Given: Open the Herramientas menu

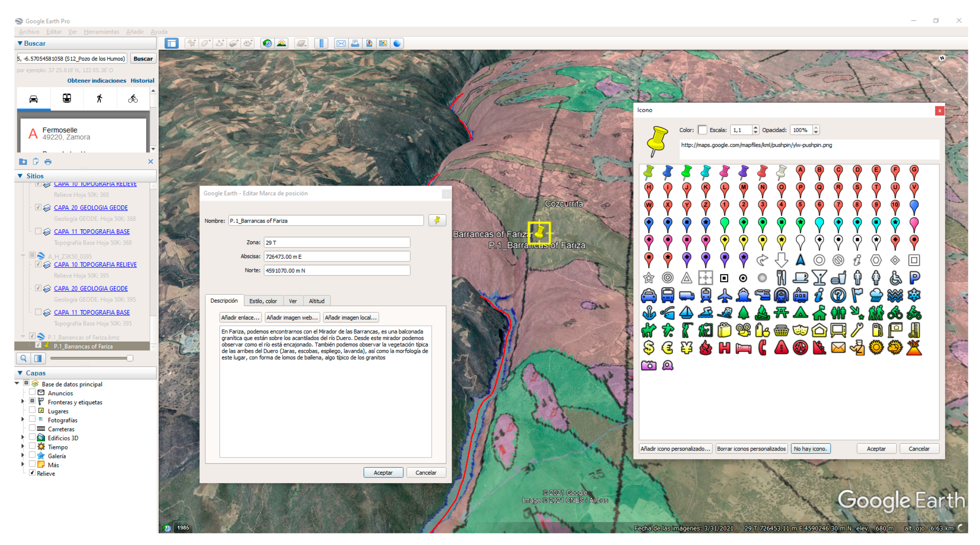Looking at the screenshot, I should pos(101,31).
